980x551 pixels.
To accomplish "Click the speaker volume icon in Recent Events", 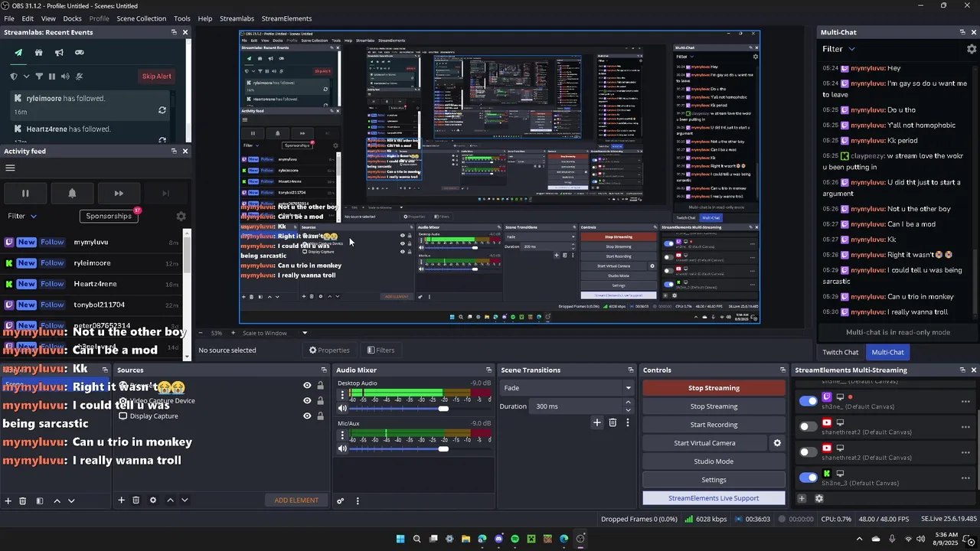I will pyautogui.click(x=65, y=77).
